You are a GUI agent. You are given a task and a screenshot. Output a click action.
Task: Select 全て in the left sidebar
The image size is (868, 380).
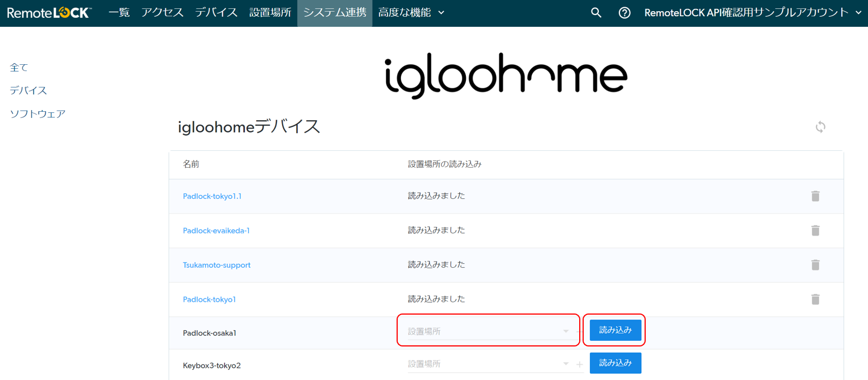tap(19, 67)
